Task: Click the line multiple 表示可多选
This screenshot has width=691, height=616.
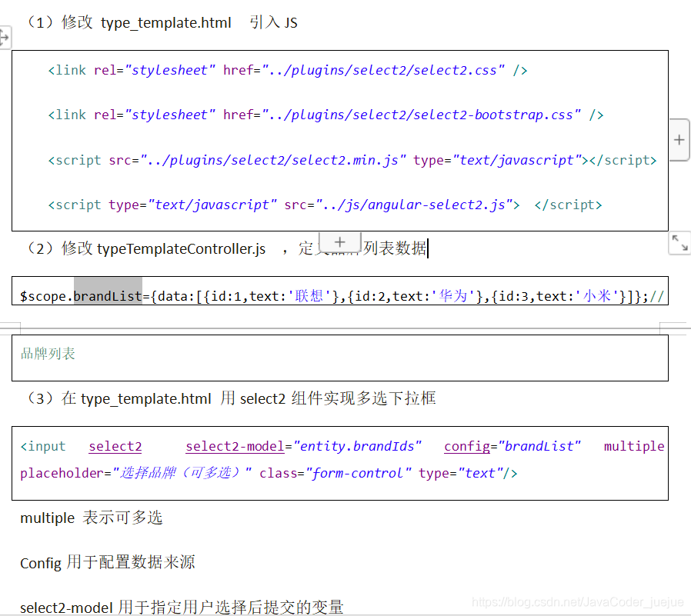Action: click(x=92, y=518)
